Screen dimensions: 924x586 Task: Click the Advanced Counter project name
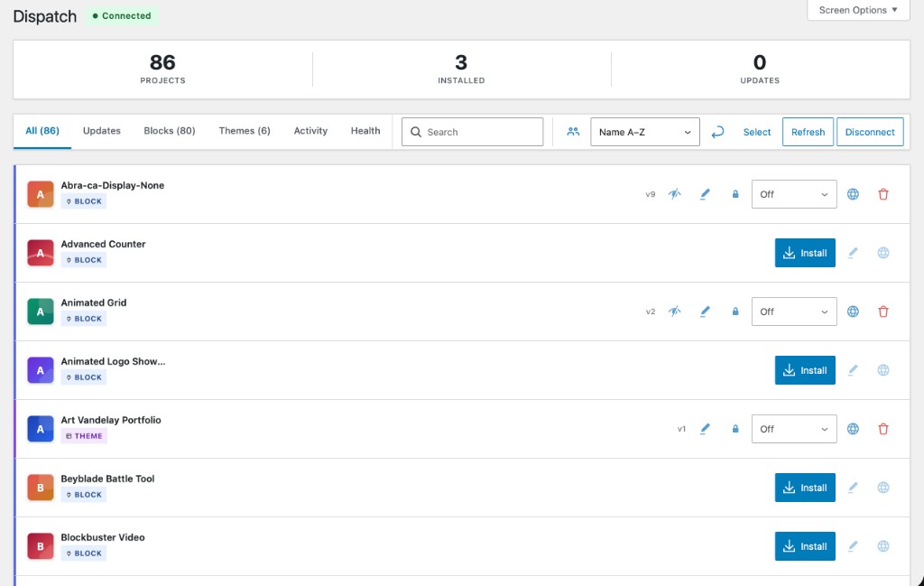click(x=103, y=244)
